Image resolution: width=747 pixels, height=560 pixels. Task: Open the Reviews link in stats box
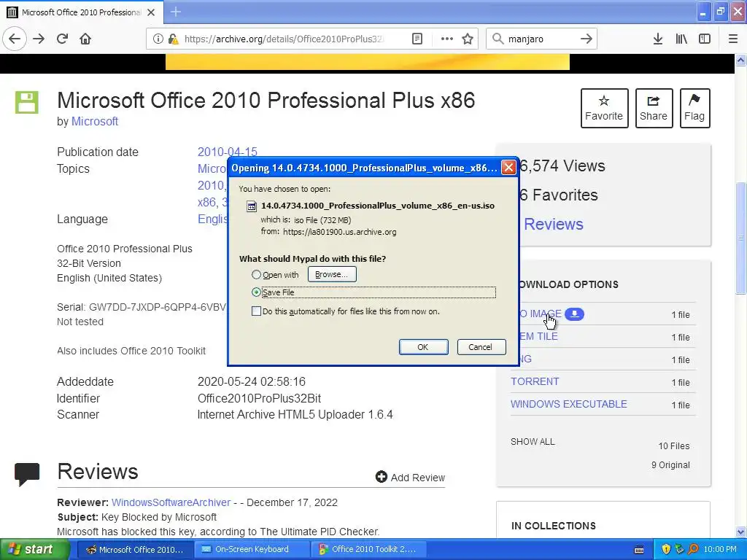pyautogui.click(x=554, y=225)
